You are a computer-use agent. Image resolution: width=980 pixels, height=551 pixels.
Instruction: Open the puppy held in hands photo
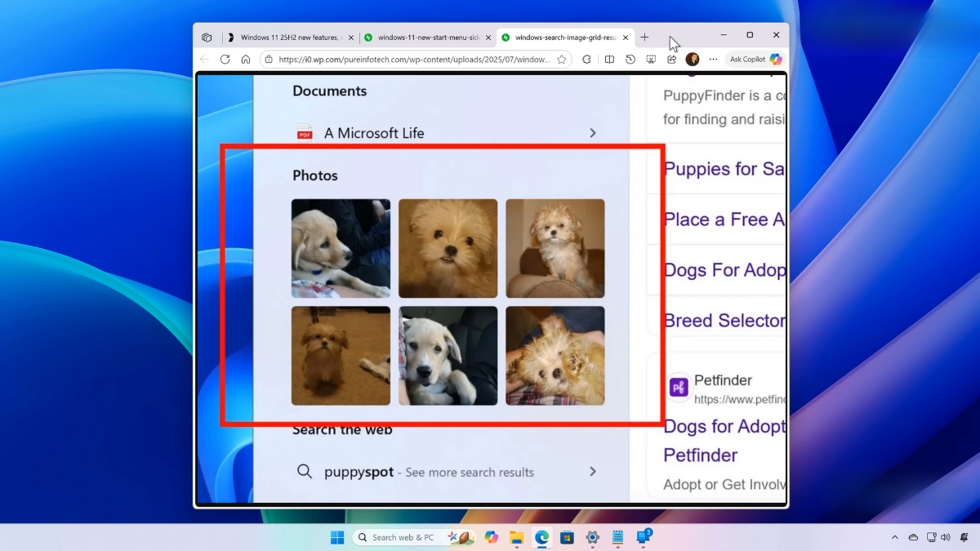pyautogui.click(x=555, y=356)
